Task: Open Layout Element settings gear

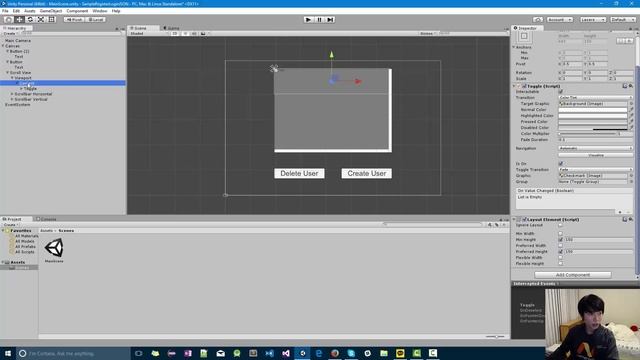Action: tap(631, 220)
